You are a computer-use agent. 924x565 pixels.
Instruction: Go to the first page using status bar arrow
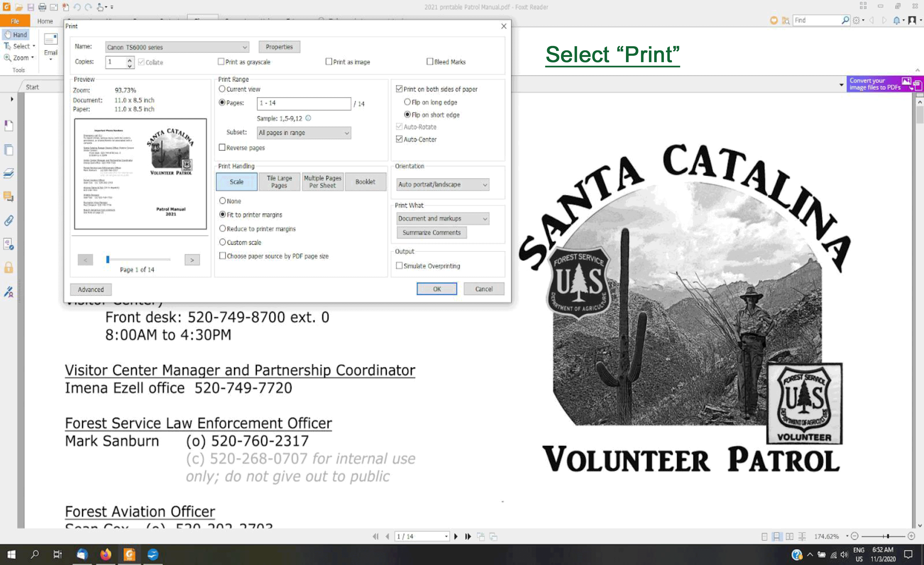pyautogui.click(x=375, y=536)
